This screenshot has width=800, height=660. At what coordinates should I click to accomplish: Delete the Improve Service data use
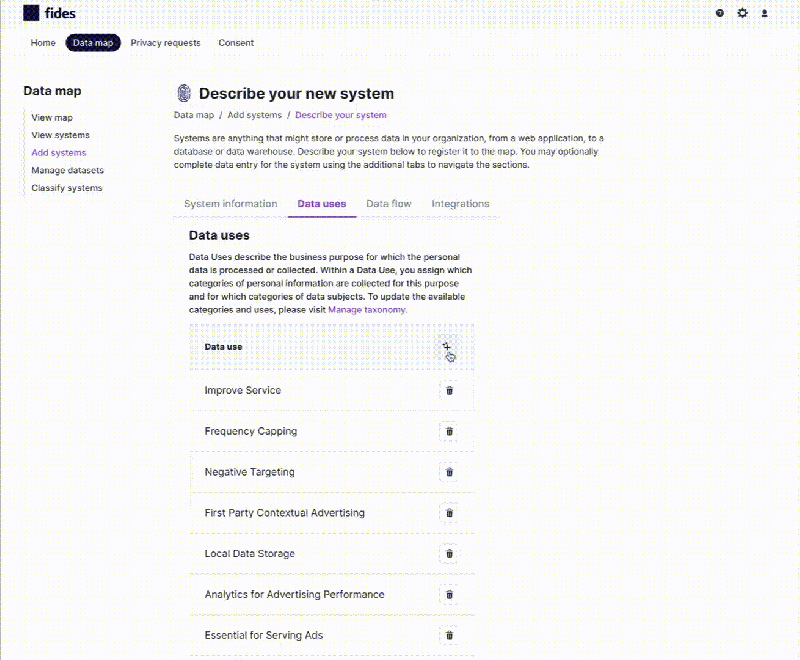click(449, 390)
